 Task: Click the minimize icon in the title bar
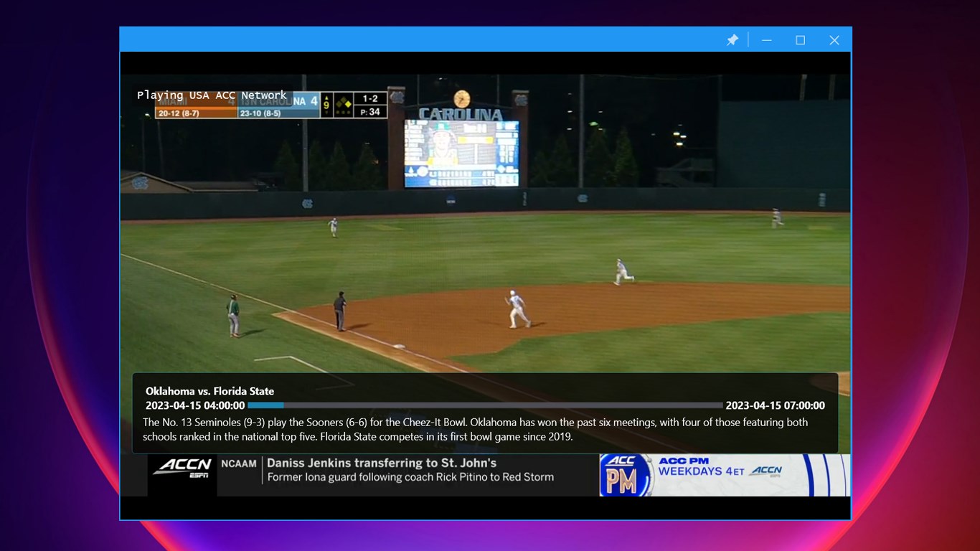pos(766,40)
